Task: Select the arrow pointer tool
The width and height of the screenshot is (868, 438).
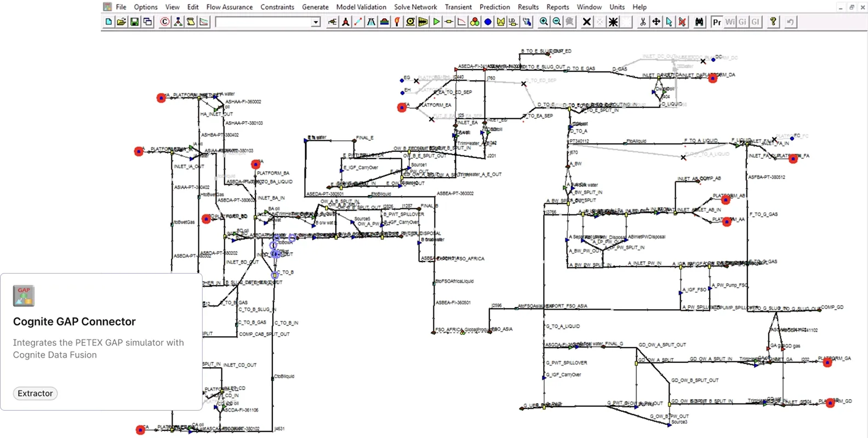Action: (669, 22)
